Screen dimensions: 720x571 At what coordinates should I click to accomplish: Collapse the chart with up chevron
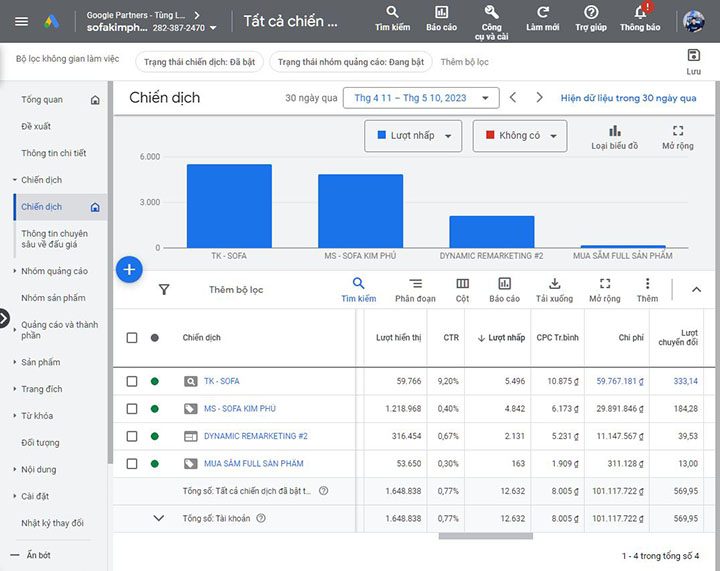[697, 289]
